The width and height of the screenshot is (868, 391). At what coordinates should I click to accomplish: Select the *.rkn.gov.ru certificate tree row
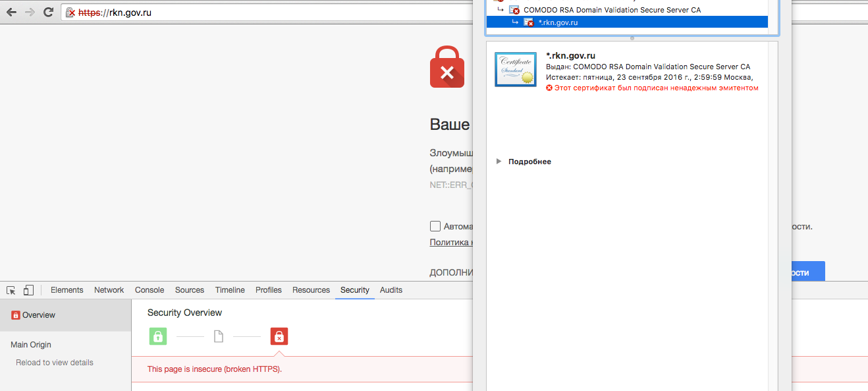[627, 22]
